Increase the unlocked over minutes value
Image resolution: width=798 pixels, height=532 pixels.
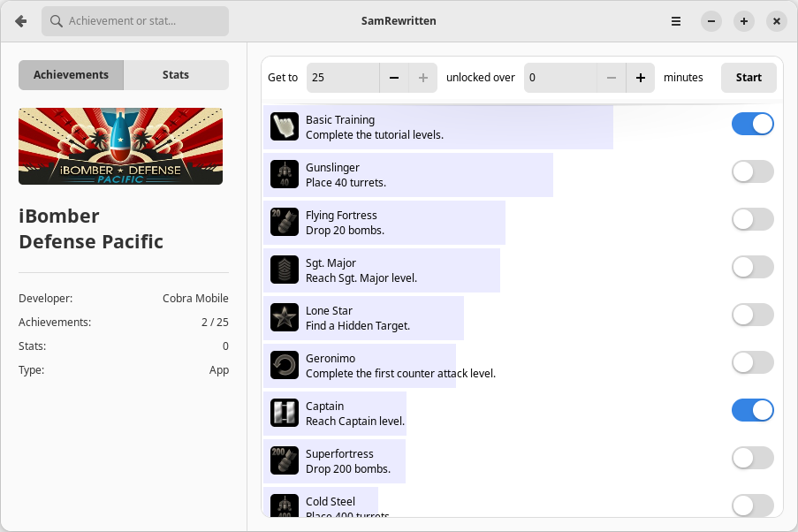[x=640, y=78]
